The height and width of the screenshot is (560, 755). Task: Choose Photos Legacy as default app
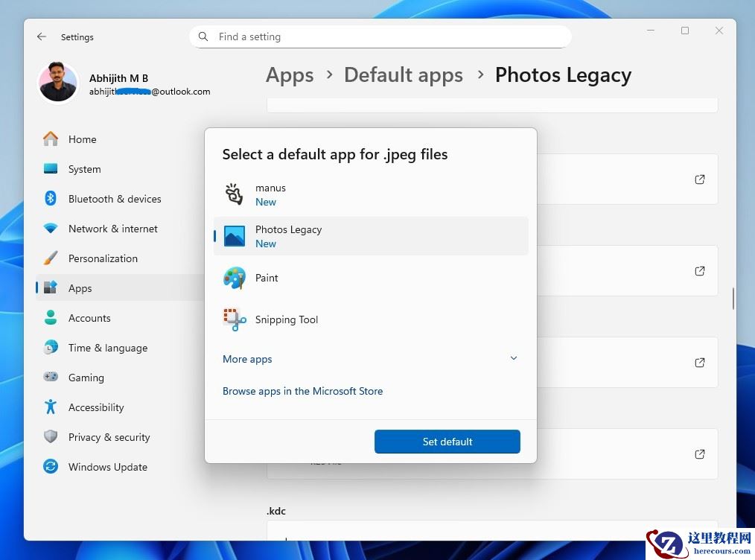pyautogui.click(x=370, y=236)
